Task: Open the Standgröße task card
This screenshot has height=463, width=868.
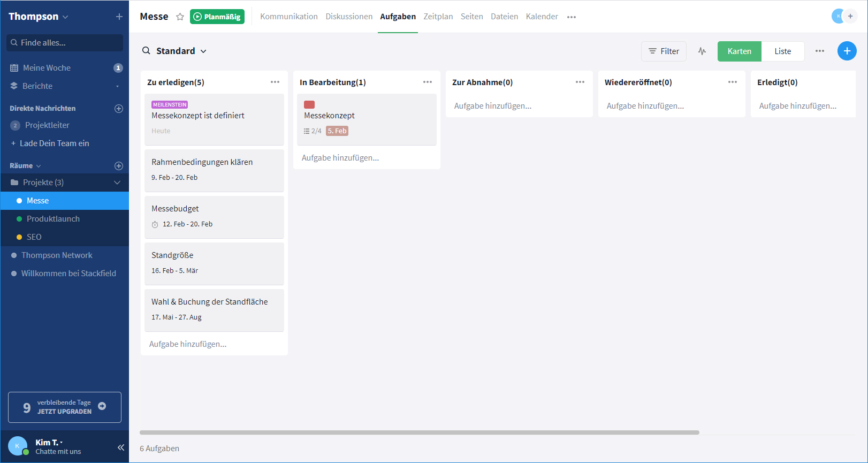Action: click(214, 263)
